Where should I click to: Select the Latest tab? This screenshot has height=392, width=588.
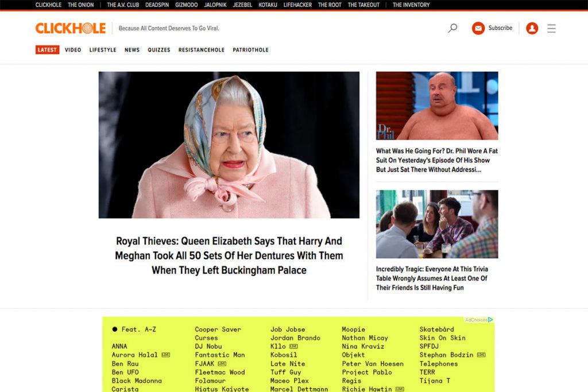point(47,50)
